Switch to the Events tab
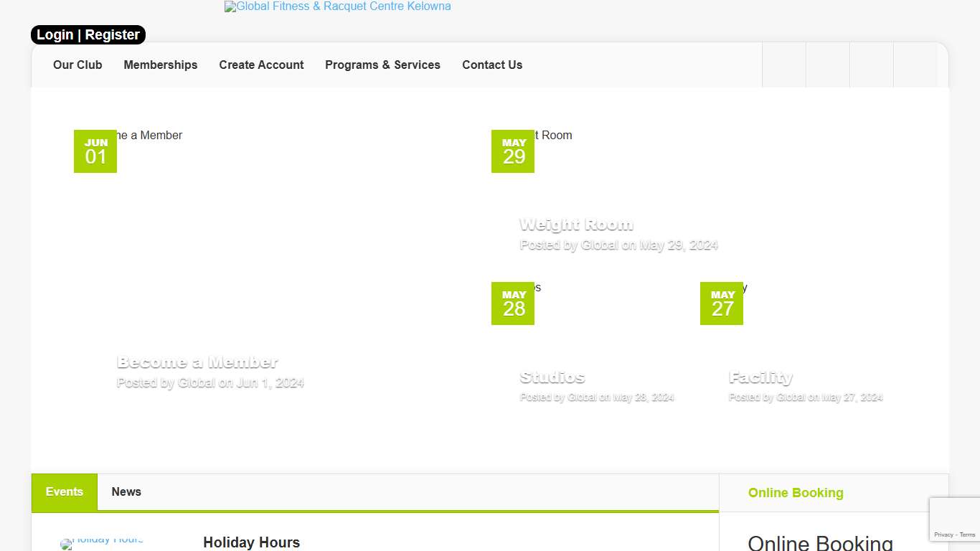980x551 pixels. 65,492
